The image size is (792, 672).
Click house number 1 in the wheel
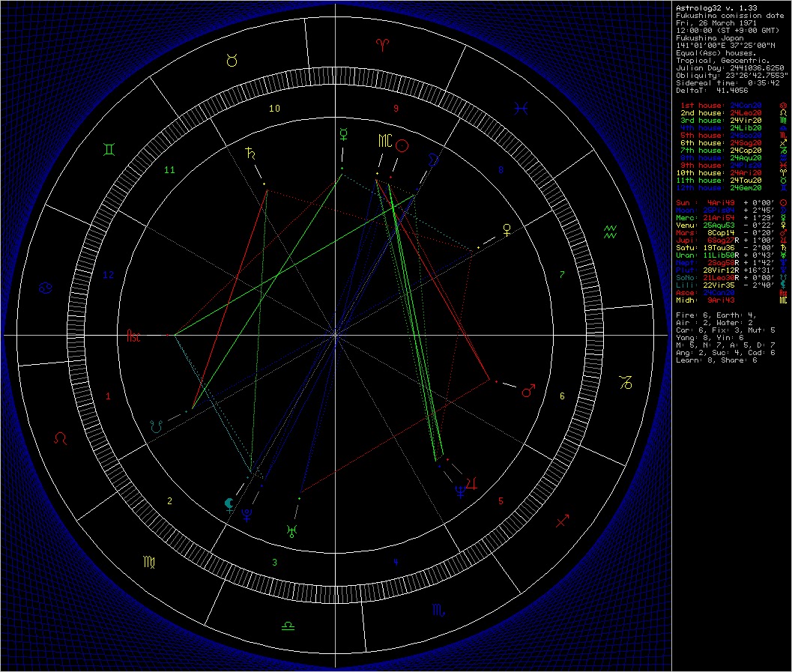click(108, 396)
